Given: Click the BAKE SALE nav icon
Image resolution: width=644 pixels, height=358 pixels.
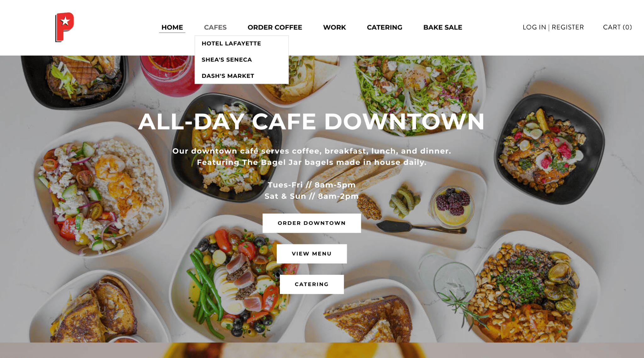Looking at the screenshot, I should (x=443, y=27).
